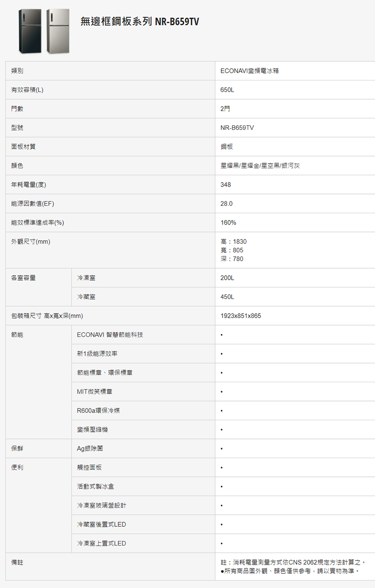Select the 2門 value
The image size is (375, 588).
(x=225, y=109)
